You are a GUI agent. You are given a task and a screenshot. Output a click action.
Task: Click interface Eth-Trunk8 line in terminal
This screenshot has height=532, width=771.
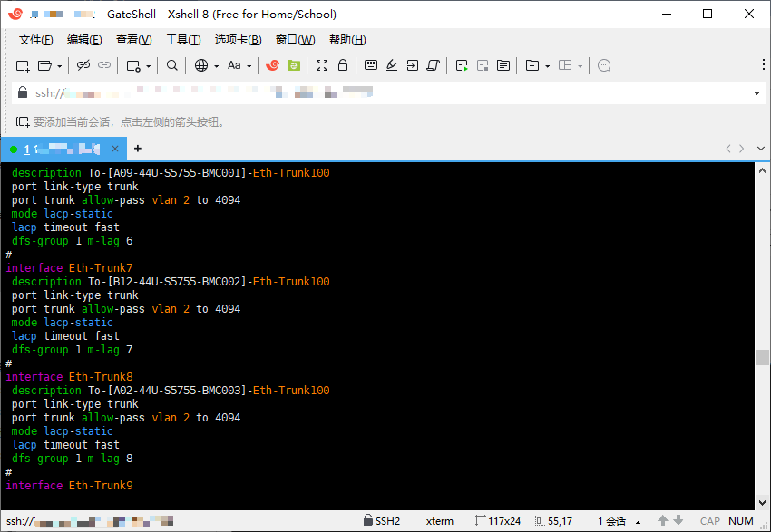pyautogui.click(x=69, y=377)
